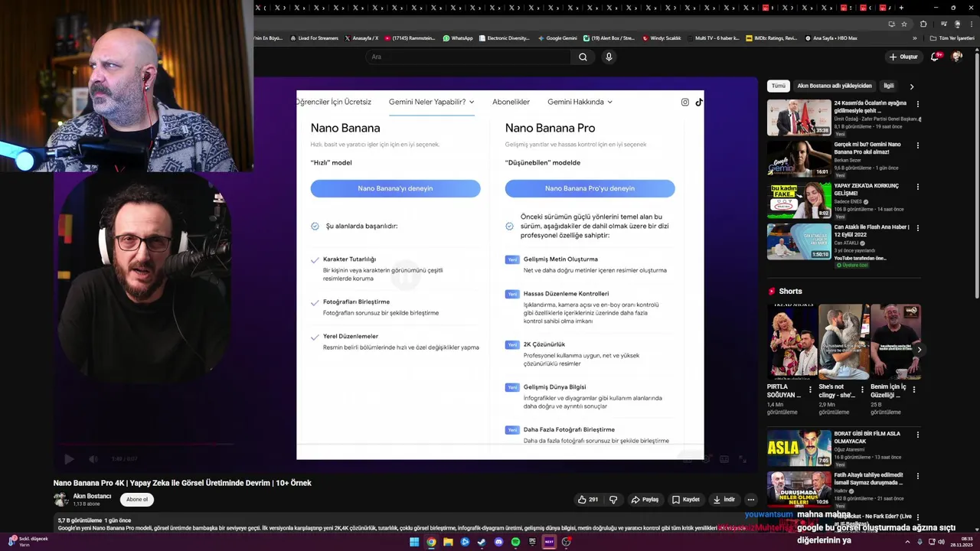Open a new browser tab
Viewport: 980px width, 551px height.
[x=901, y=8]
